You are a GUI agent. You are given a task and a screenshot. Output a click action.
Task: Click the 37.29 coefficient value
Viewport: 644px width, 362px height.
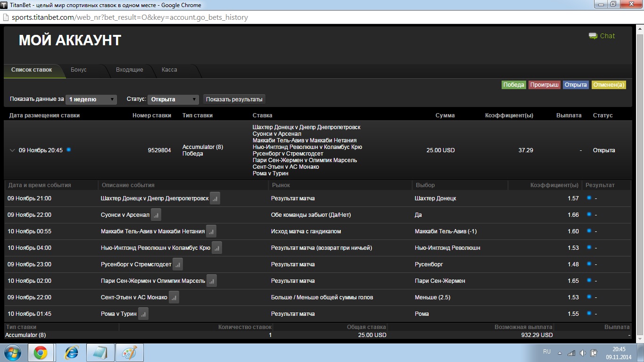(526, 150)
